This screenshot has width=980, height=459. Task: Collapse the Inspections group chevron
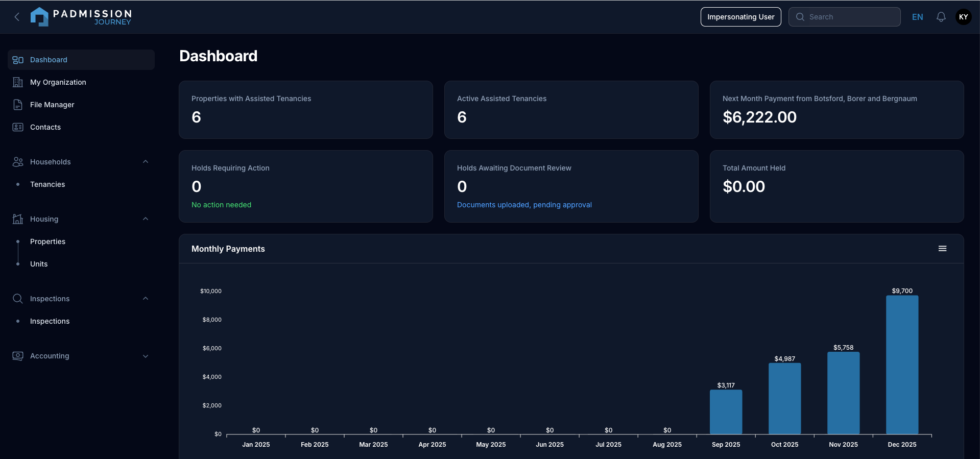coord(146,299)
